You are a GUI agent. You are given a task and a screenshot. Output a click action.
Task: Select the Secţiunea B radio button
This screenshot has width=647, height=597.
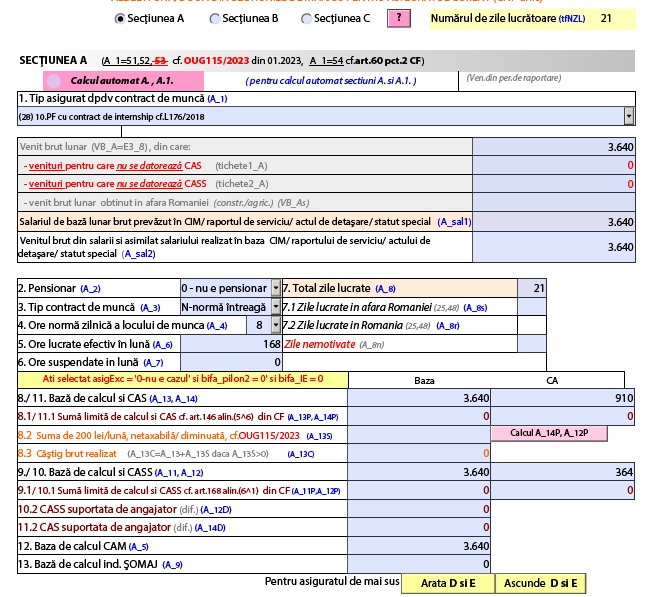pyautogui.click(x=215, y=19)
